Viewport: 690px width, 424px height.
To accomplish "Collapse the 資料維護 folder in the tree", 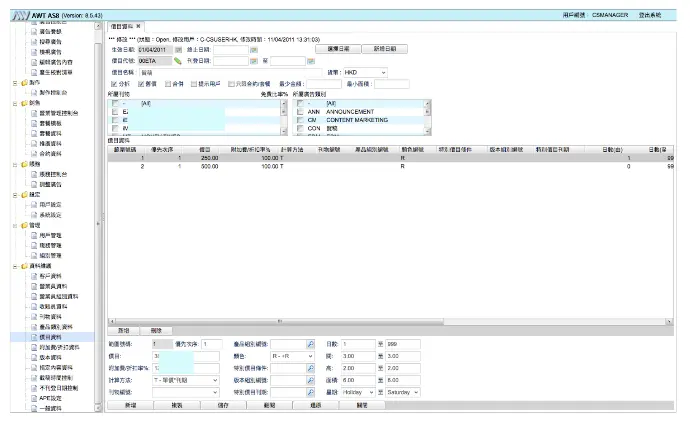I will pos(14,266).
